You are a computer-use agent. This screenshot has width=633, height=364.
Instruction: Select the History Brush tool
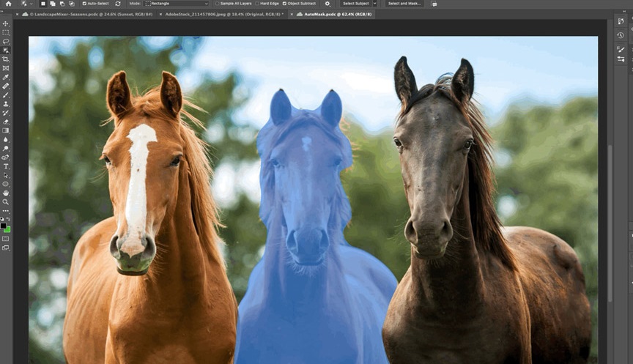click(6, 113)
